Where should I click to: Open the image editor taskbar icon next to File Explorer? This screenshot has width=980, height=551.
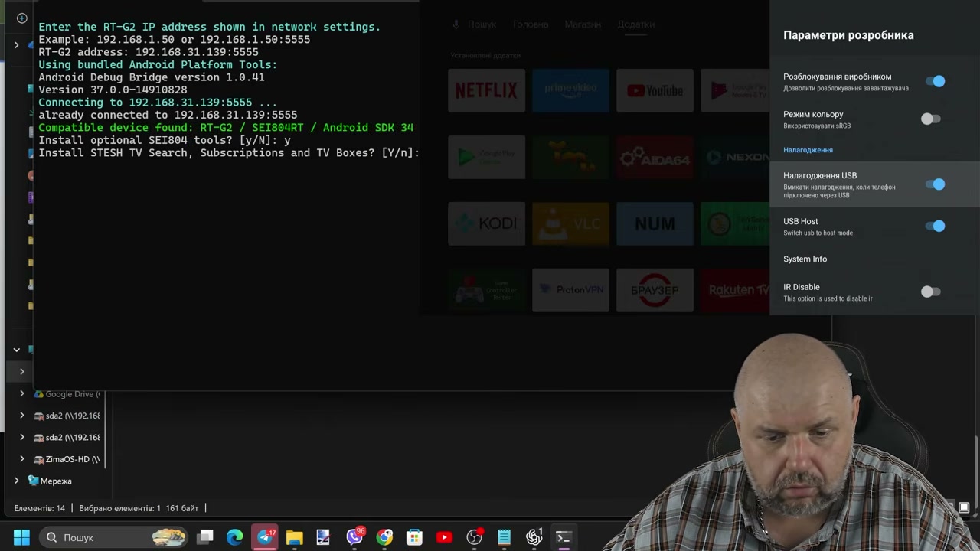pos(323,537)
